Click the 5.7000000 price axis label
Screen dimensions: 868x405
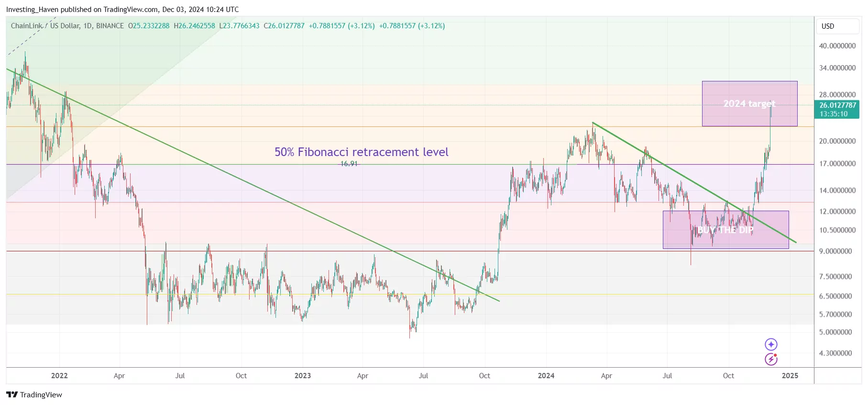pyautogui.click(x=835, y=315)
